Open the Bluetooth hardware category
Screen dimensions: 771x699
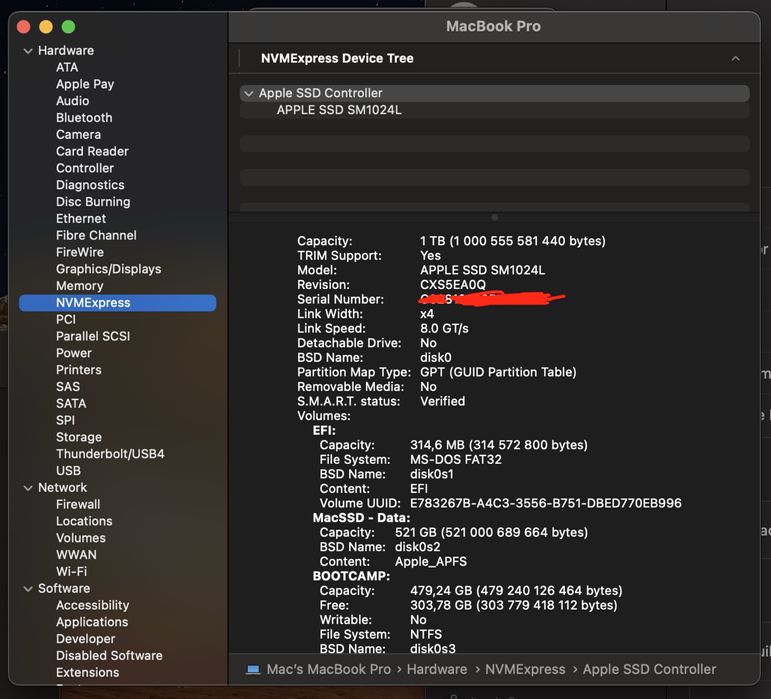click(84, 117)
